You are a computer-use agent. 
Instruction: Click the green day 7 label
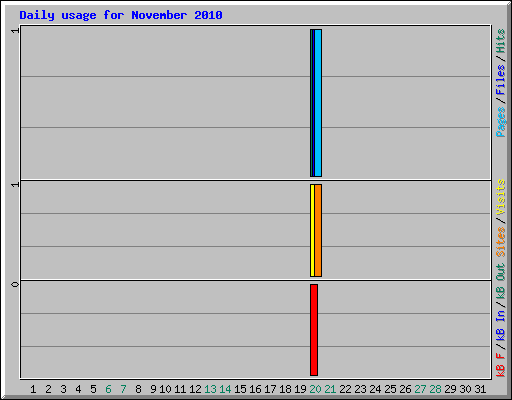pyautogui.click(x=123, y=389)
